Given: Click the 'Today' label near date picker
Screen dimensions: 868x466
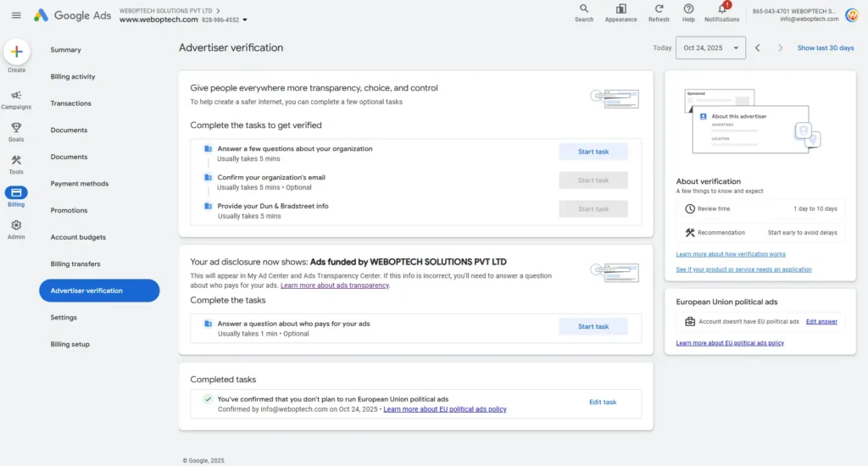Looking at the screenshot, I should [662, 48].
